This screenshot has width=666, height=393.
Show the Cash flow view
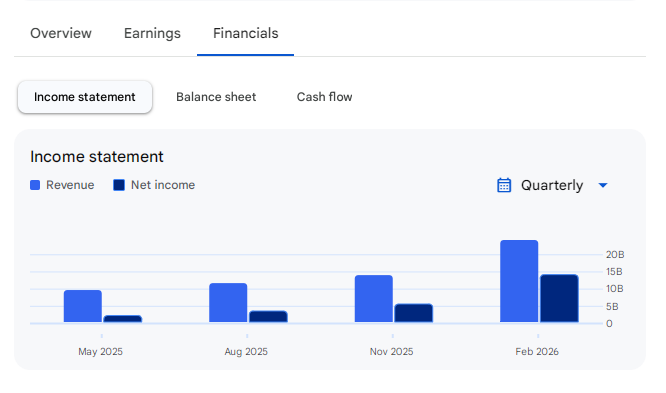(325, 97)
